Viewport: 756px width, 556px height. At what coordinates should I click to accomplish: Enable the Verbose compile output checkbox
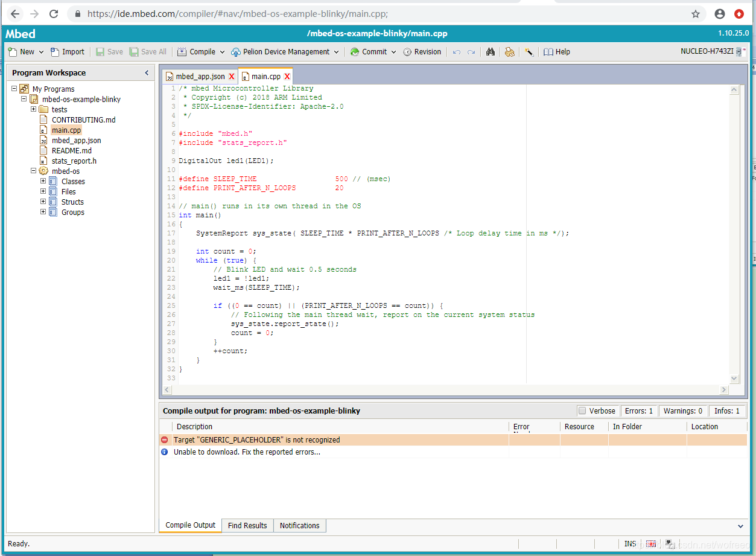point(583,411)
